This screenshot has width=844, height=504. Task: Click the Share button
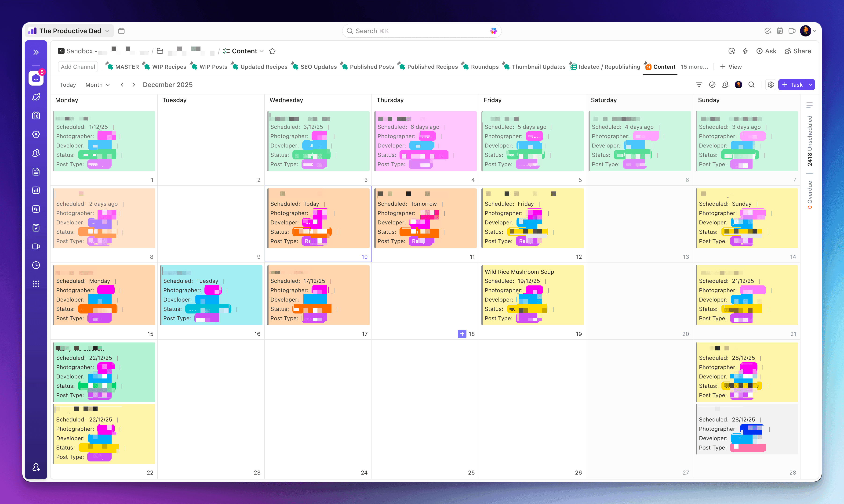click(x=798, y=51)
